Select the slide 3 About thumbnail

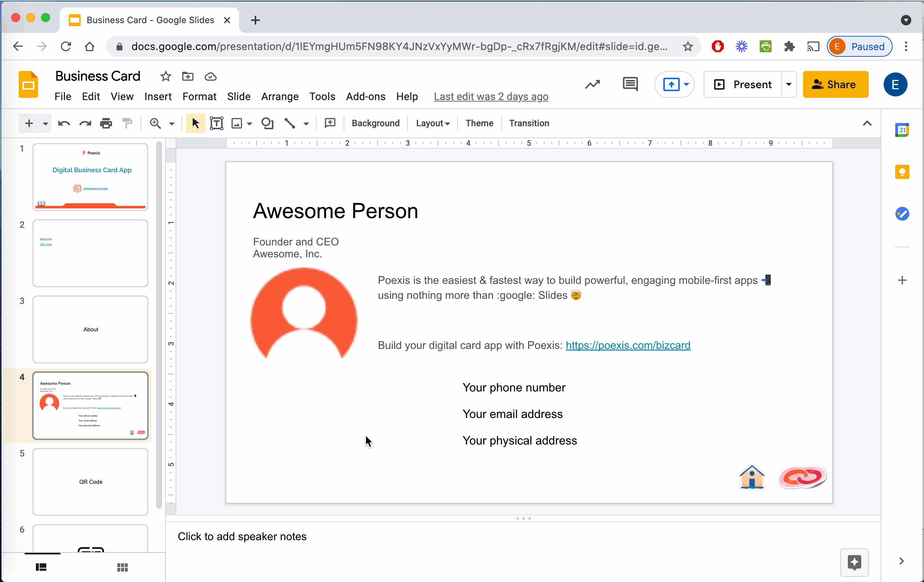click(90, 329)
